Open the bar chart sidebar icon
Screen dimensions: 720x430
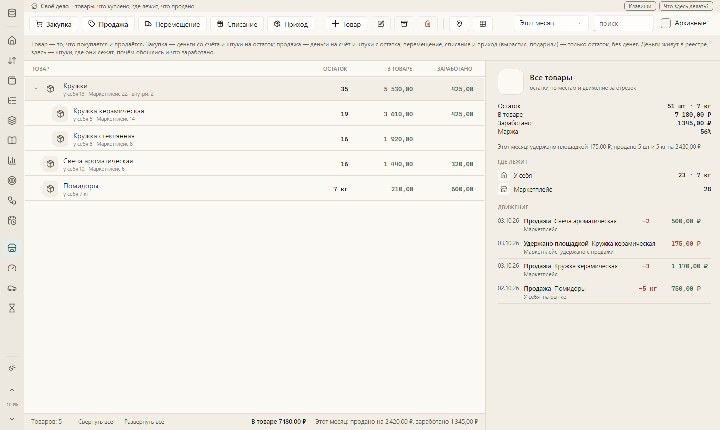(x=12, y=160)
